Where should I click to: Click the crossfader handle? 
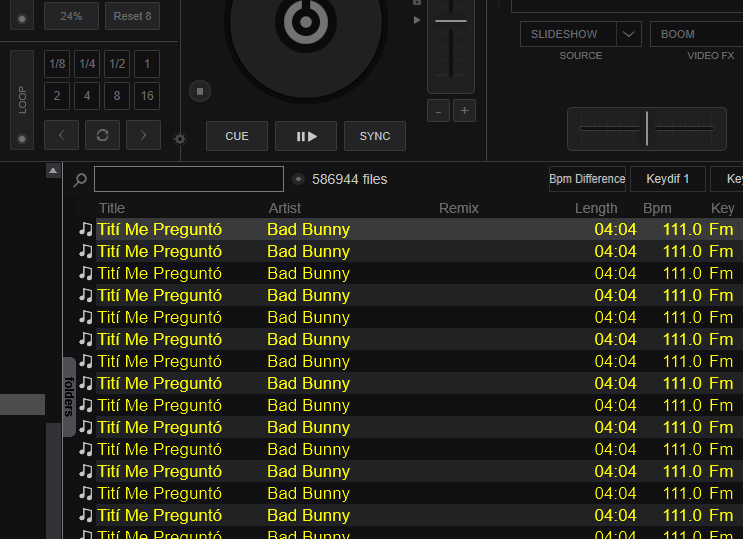pos(647,128)
